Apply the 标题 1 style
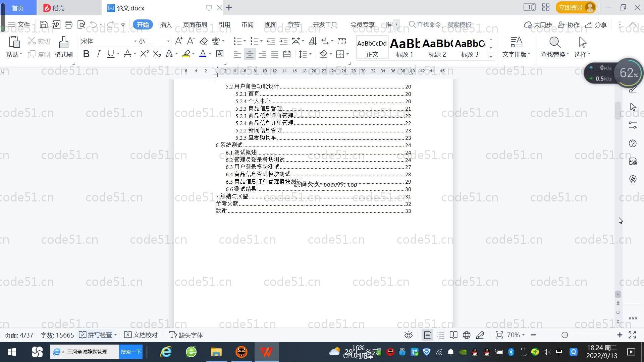Image resolution: width=644 pixels, height=362 pixels. coord(405,48)
